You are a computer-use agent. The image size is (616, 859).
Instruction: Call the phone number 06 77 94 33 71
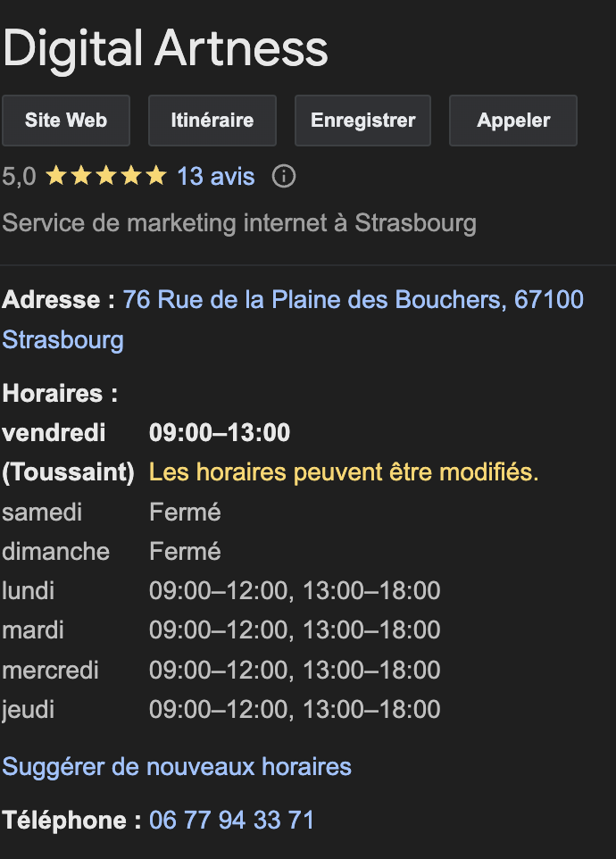click(231, 820)
